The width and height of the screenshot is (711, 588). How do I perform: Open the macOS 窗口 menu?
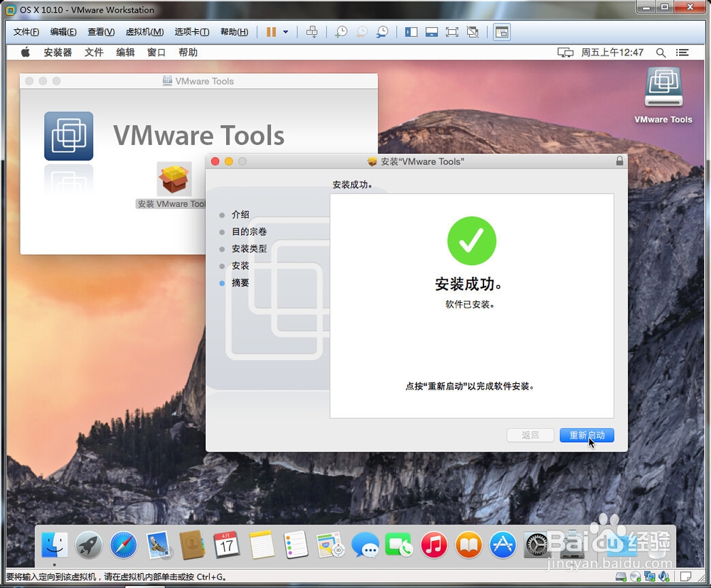[x=156, y=52]
